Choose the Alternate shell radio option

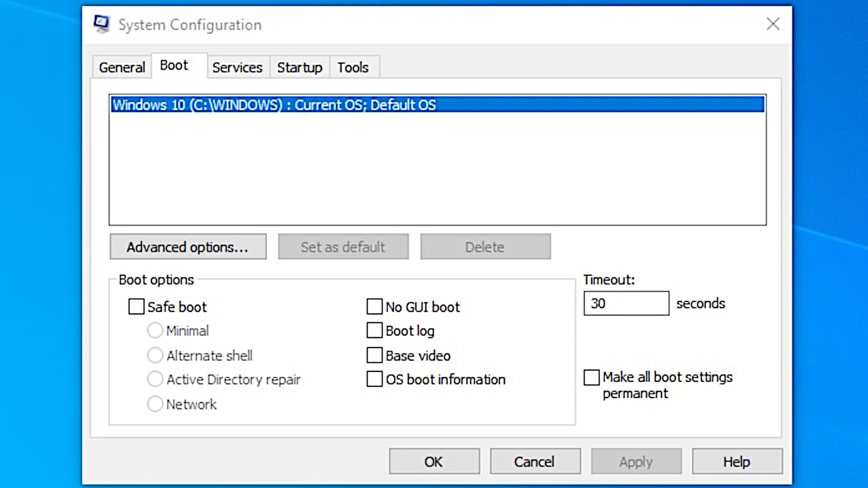click(x=155, y=355)
